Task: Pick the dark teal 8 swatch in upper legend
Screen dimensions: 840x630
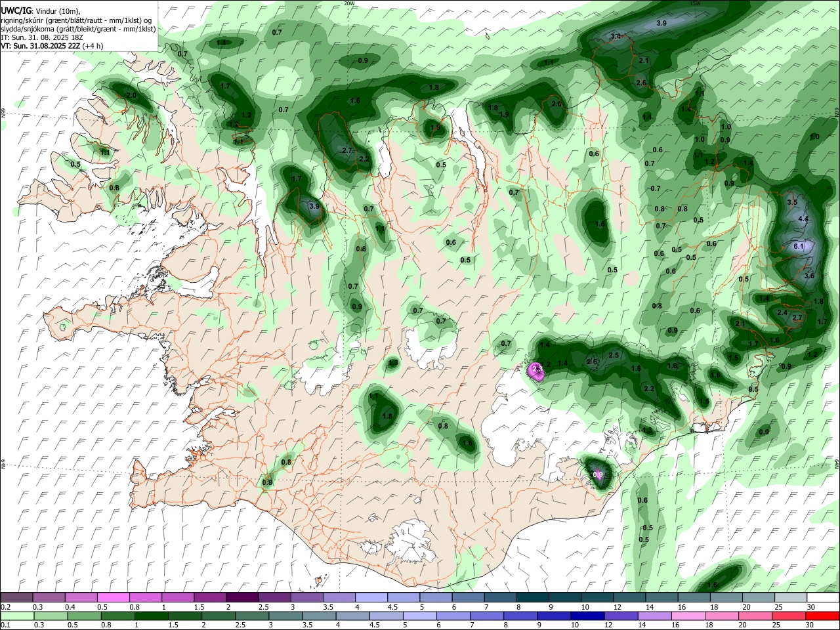Action: 532,598
